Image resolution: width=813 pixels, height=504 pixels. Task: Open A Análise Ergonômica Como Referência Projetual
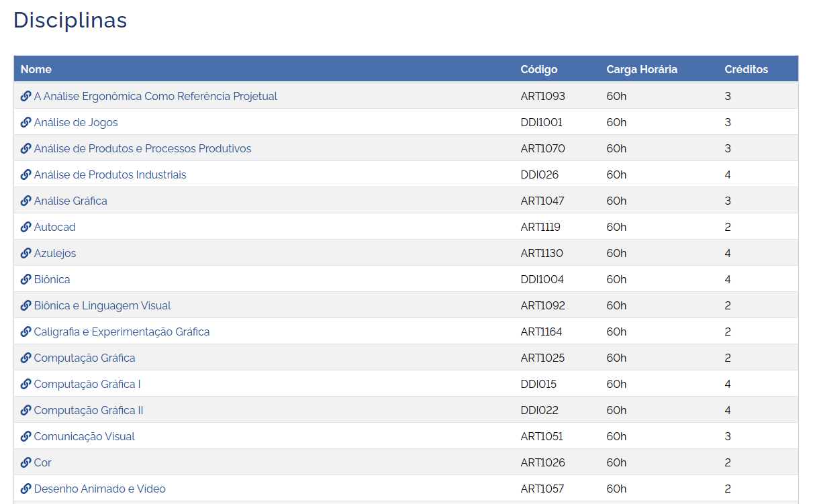155,96
